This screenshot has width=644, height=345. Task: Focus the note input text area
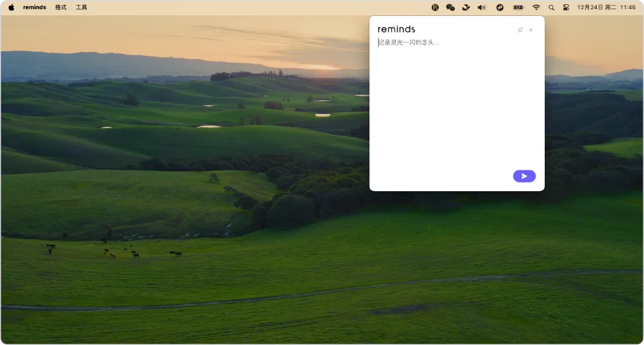coord(456,103)
